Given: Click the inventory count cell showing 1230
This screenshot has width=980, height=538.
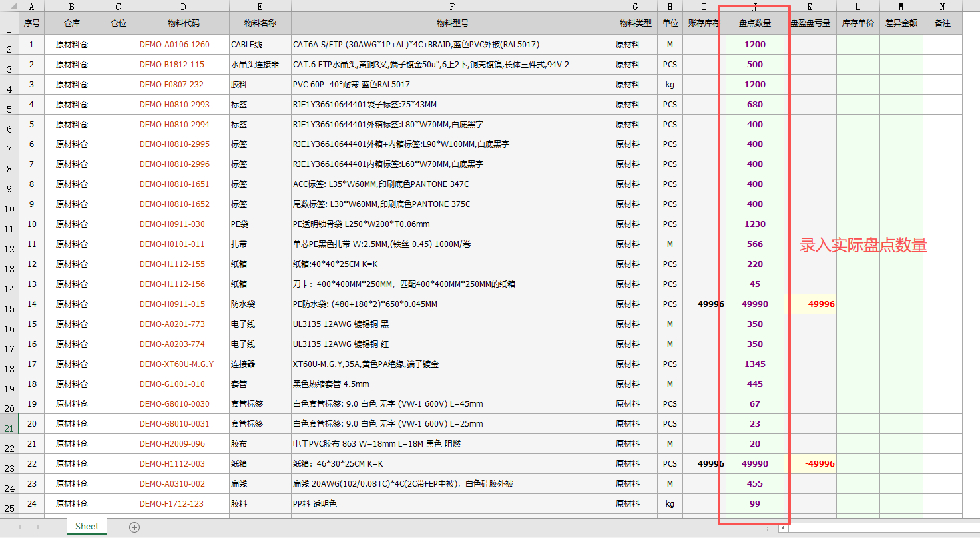Looking at the screenshot, I should [755, 224].
